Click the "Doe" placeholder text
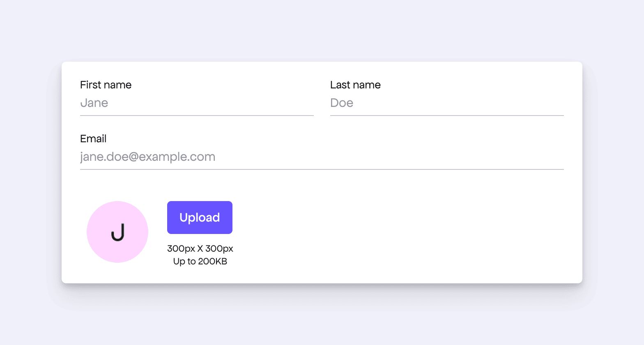Screen dimensions: 644x345 (342, 103)
